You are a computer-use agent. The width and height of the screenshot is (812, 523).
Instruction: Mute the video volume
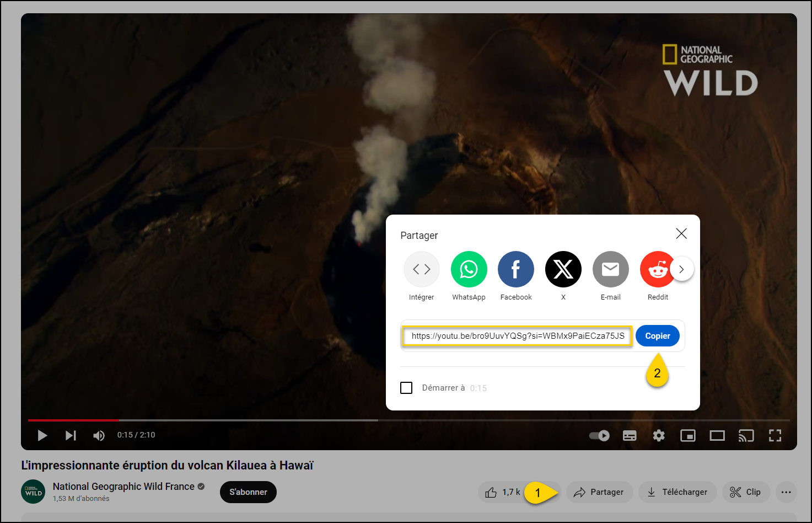coord(99,435)
